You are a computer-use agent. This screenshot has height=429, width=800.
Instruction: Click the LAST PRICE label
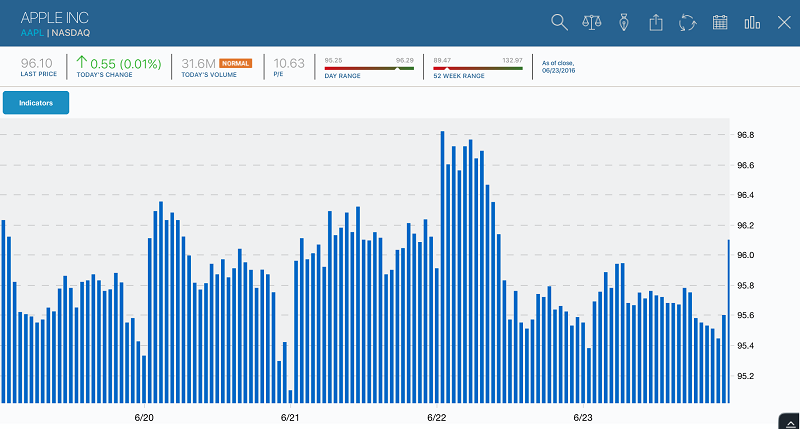pyautogui.click(x=39, y=74)
